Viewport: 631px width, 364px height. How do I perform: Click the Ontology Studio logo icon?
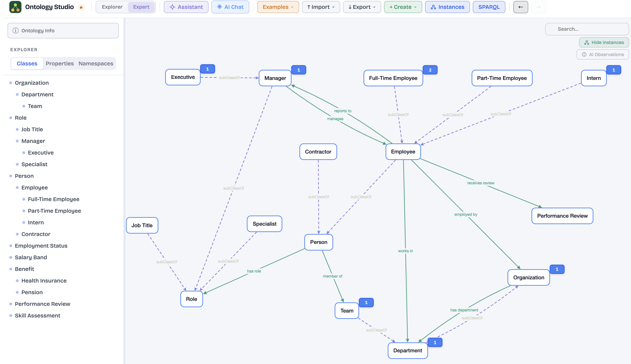(15, 7)
